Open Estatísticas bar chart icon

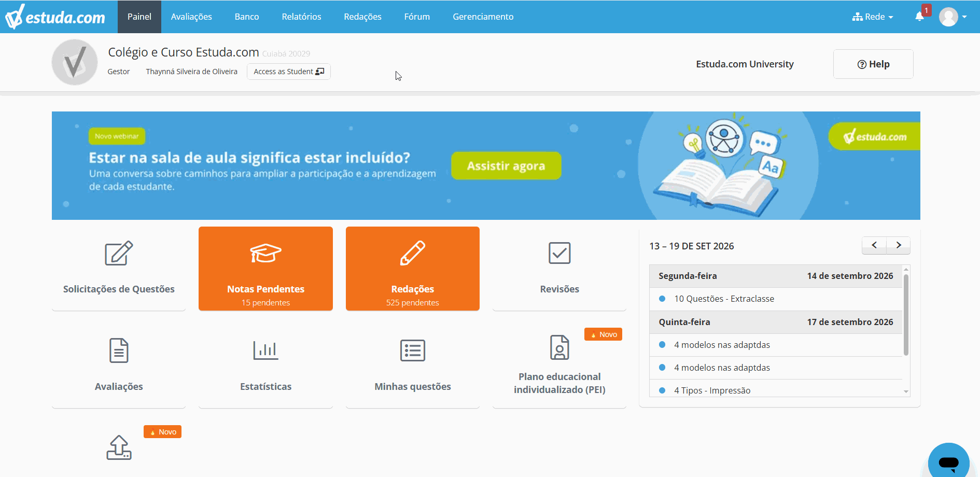click(265, 350)
